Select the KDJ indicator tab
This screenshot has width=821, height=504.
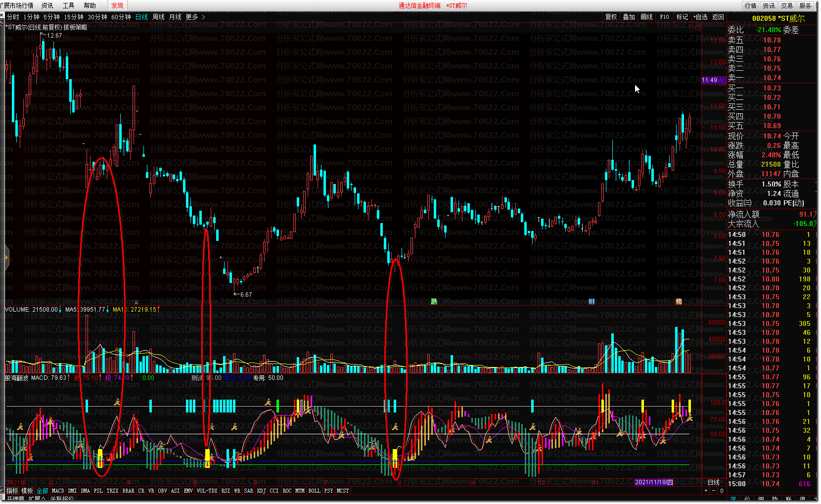click(x=262, y=491)
